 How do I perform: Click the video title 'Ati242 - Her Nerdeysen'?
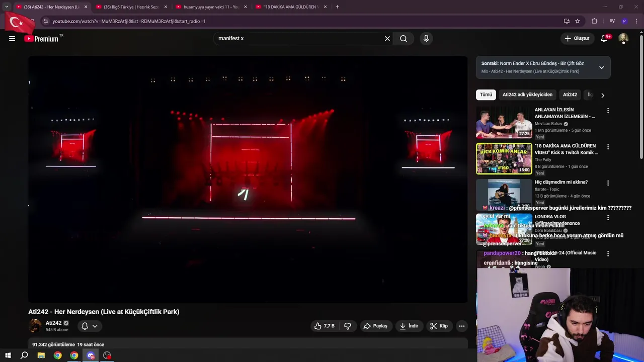click(104, 312)
